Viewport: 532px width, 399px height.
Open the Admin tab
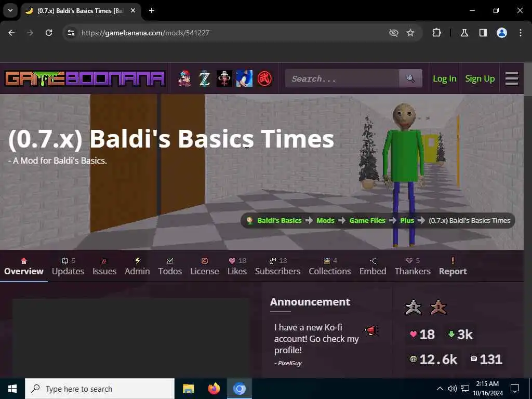point(137,267)
